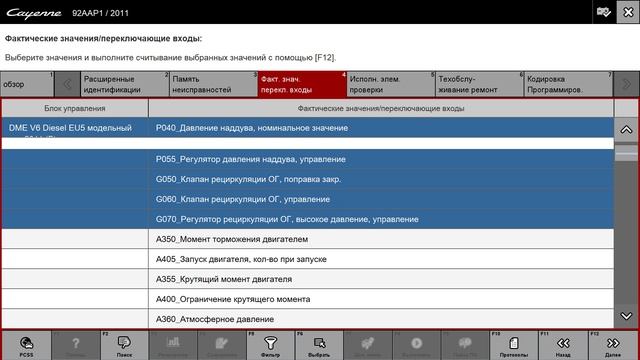Select row G060_Клапан рециркуляции ОГ, управление
The height and width of the screenshot is (360, 640).
(x=381, y=199)
